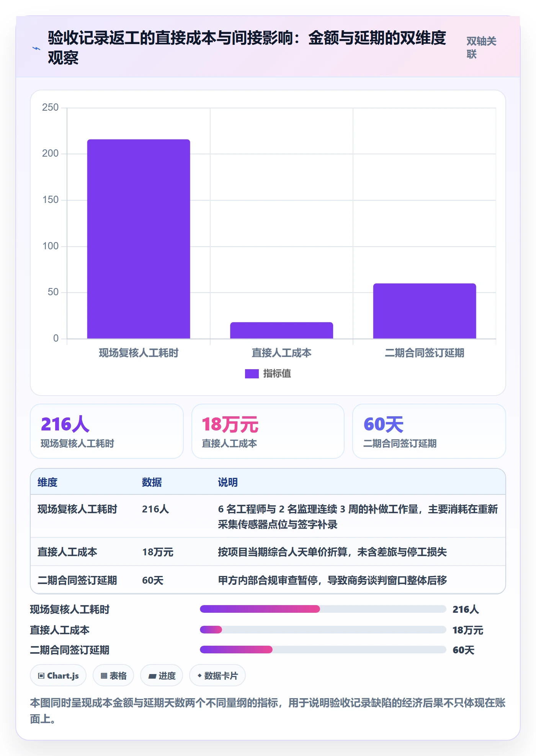Click the 216人 value beside the progress bar
The image size is (536, 756).
click(466, 609)
